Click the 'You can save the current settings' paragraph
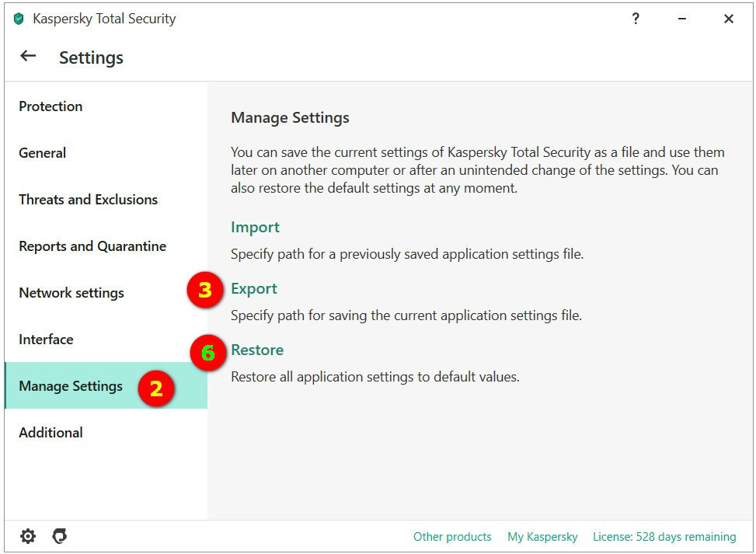The image size is (756, 554). coord(478,170)
